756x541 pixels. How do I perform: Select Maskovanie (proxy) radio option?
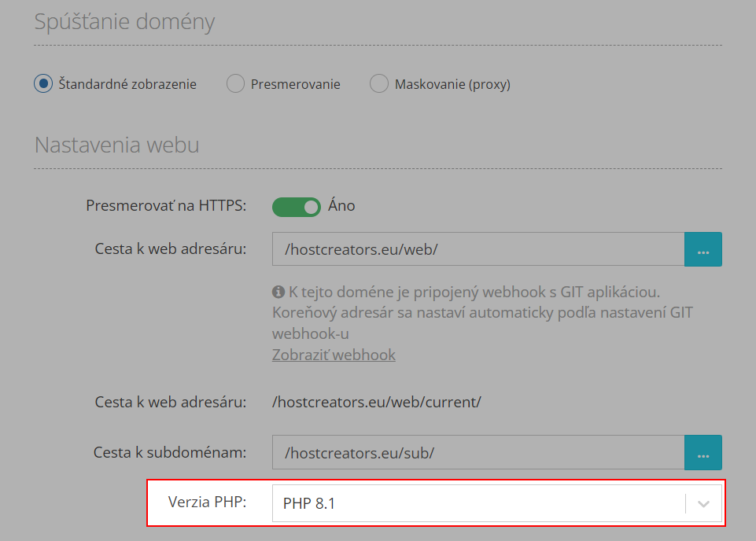379,84
